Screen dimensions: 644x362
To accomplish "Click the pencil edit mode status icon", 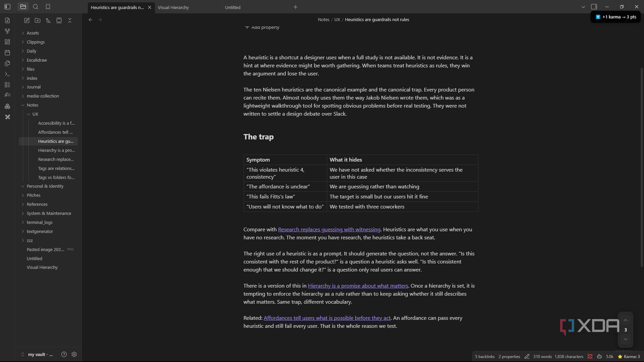I will tap(527, 356).
